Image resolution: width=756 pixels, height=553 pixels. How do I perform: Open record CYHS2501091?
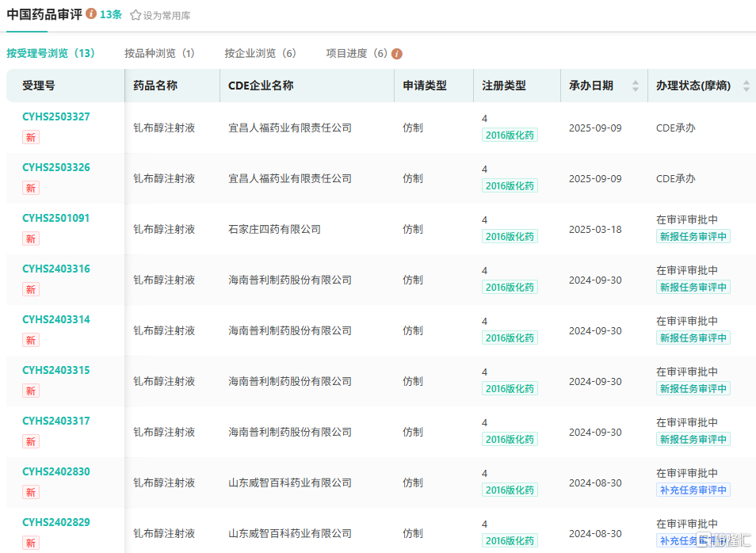(56, 218)
